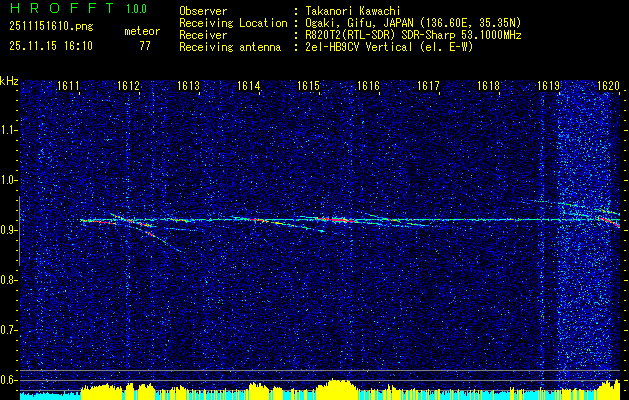Click the gray frequency range bar beside 0.9
The image size is (629, 400).
(x=19, y=231)
